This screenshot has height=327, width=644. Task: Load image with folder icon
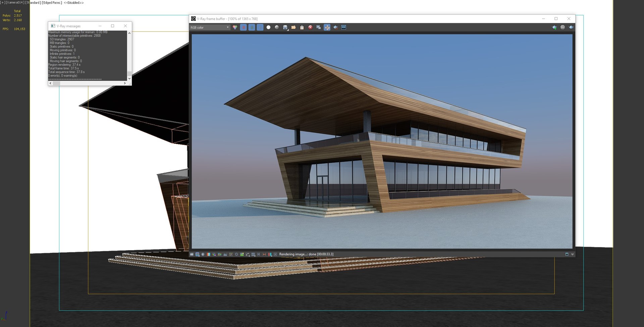293,28
